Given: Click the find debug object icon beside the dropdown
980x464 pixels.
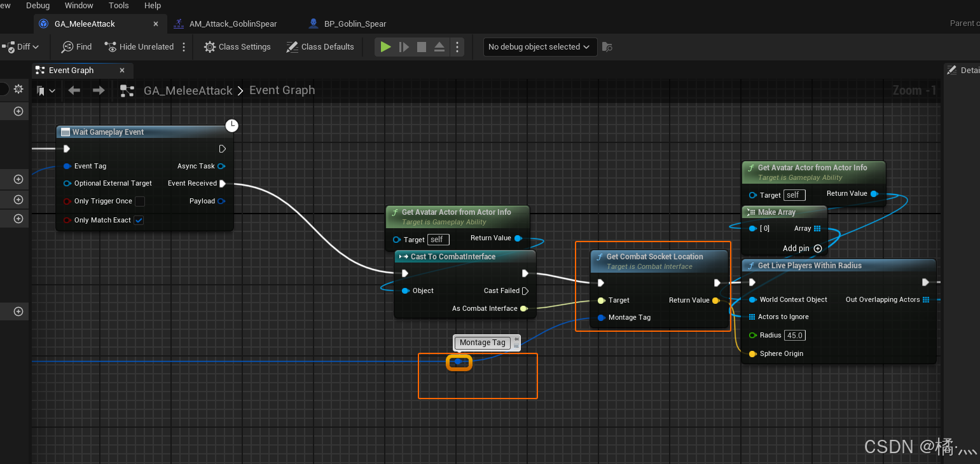Looking at the screenshot, I should click(607, 47).
